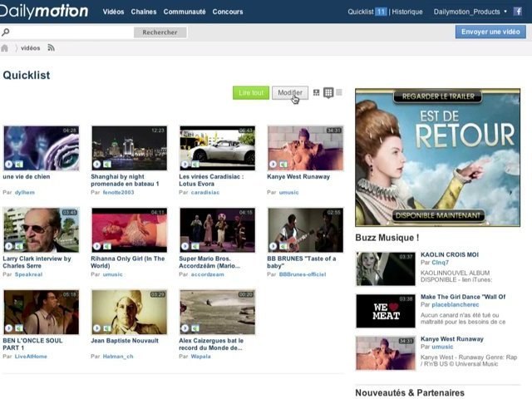This screenshot has height=399, width=532.
Task: Open the WE MEAT video thumbnail
Action: tap(386, 311)
